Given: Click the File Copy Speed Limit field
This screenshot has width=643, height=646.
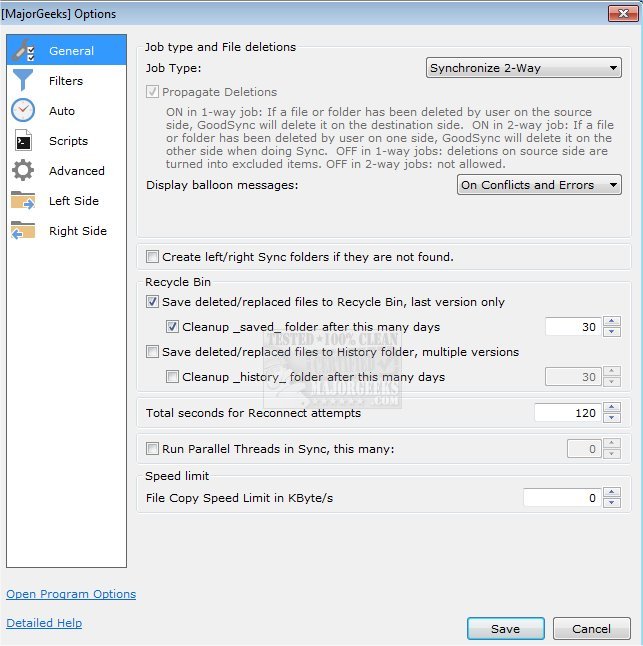Looking at the screenshot, I should coord(562,498).
